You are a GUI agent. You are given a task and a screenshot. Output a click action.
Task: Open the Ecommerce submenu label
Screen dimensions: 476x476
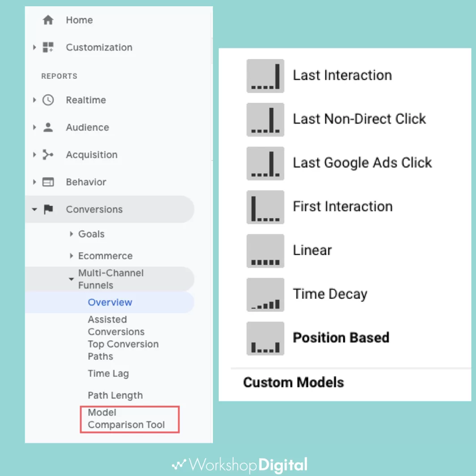pyautogui.click(x=105, y=255)
